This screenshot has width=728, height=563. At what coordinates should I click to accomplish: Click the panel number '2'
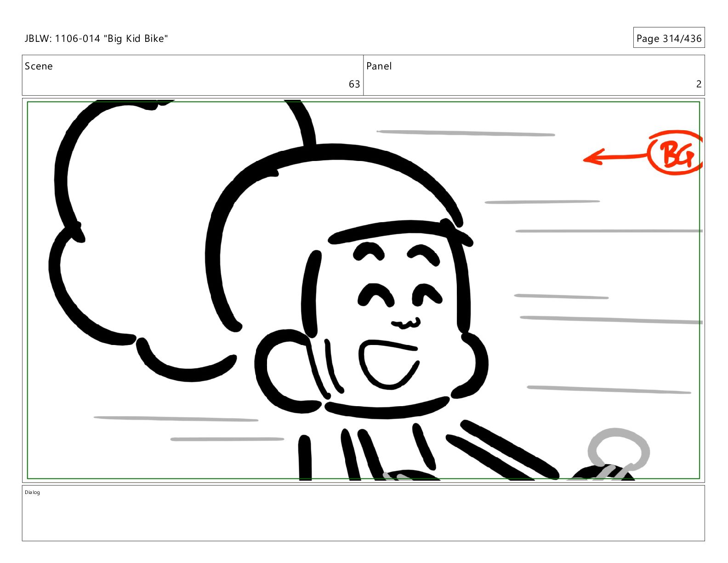[699, 84]
